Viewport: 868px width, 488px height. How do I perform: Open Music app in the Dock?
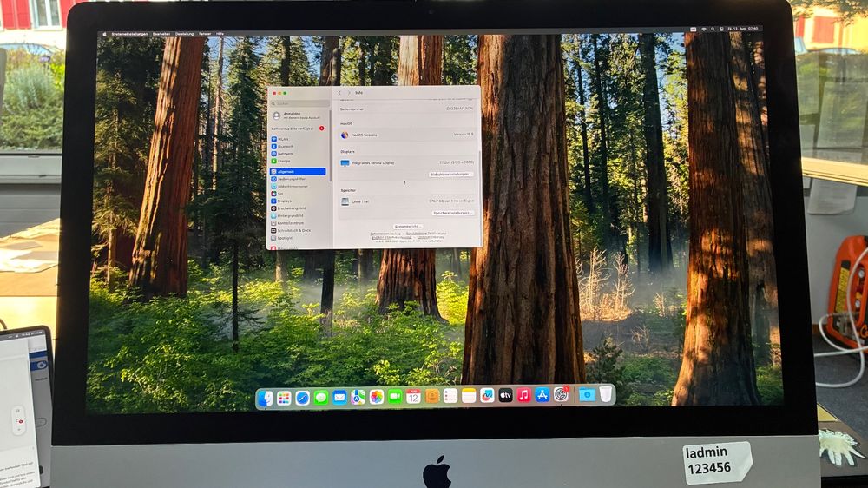(523, 394)
